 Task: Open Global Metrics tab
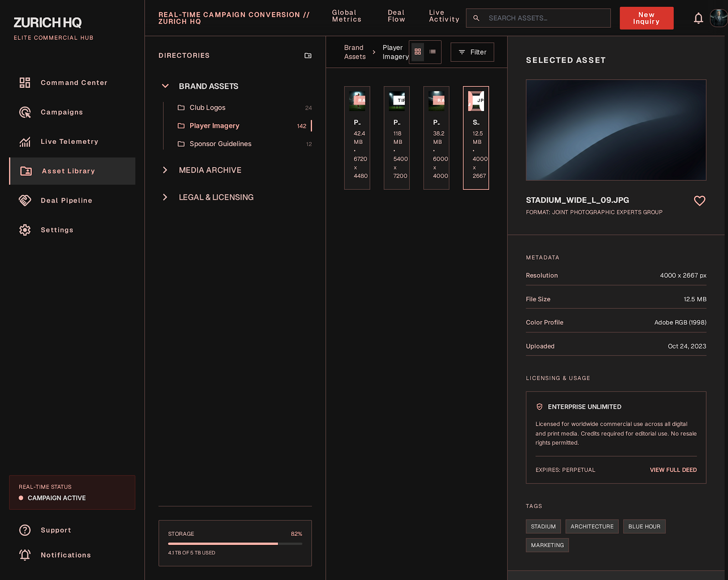tap(346, 16)
